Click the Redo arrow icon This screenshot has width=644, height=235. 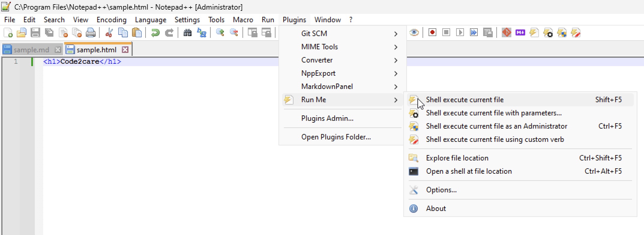(x=169, y=32)
